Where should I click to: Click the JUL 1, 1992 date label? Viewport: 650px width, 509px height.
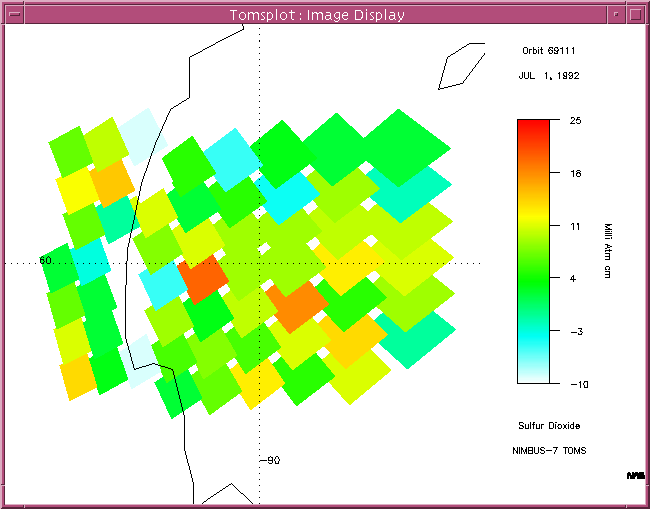pos(548,76)
